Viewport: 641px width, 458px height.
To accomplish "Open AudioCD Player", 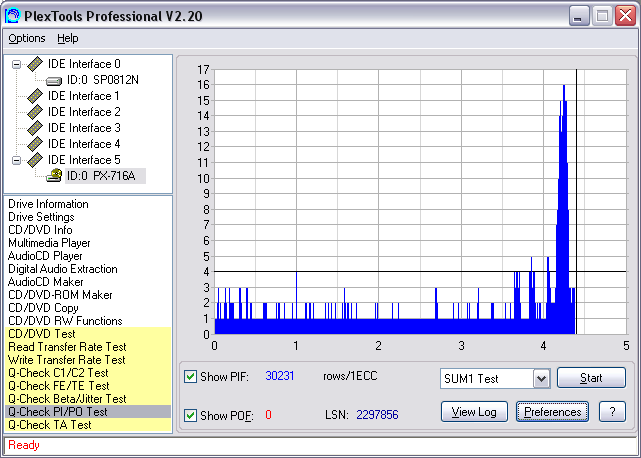I will pos(45,256).
